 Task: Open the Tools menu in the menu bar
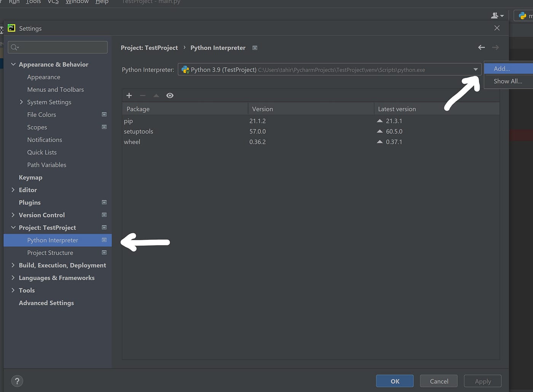(x=33, y=2)
